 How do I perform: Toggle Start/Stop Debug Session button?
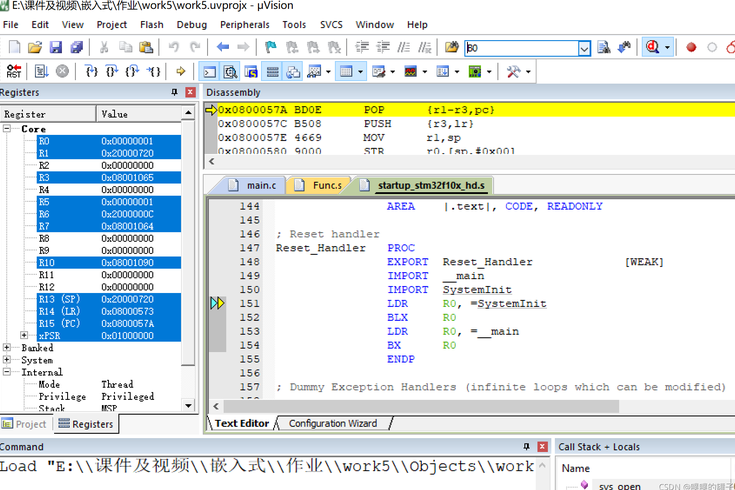[652, 47]
